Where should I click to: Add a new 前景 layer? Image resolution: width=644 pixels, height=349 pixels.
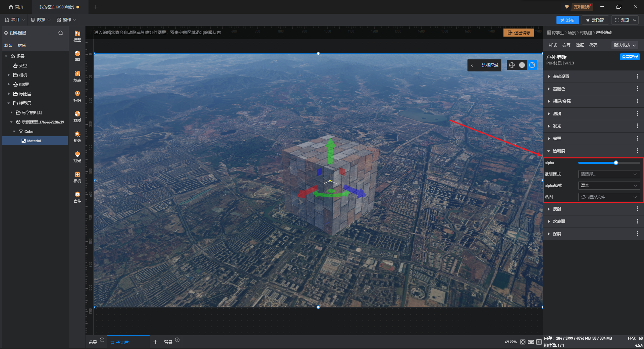pos(102,340)
